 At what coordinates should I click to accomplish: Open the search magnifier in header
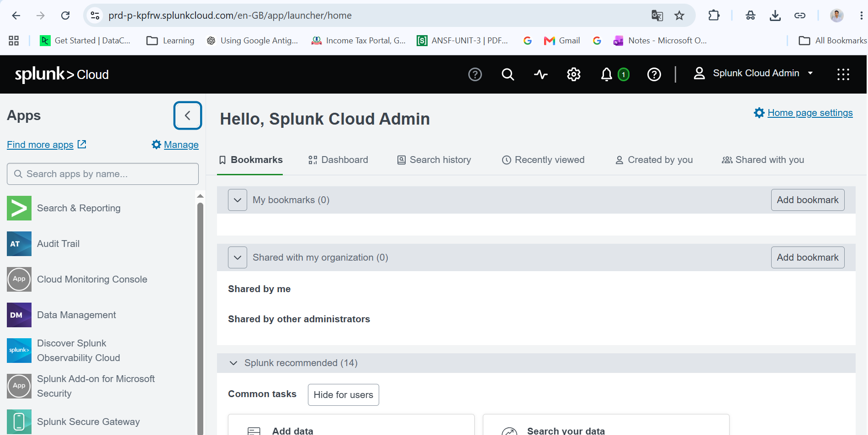coord(508,74)
